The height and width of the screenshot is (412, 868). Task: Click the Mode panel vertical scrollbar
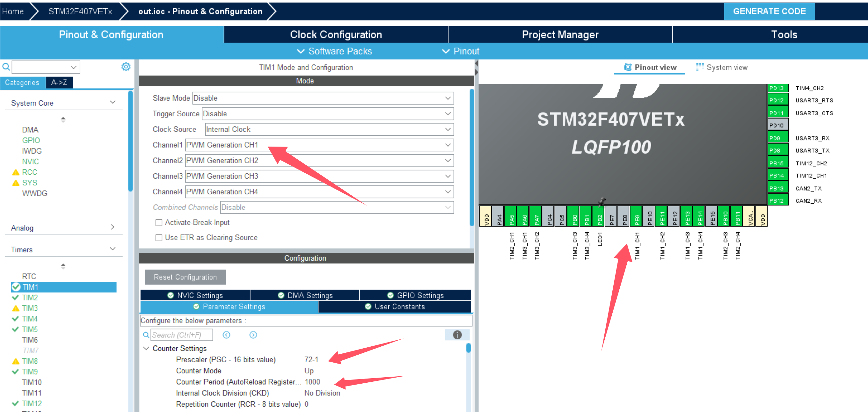tap(472, 158)
